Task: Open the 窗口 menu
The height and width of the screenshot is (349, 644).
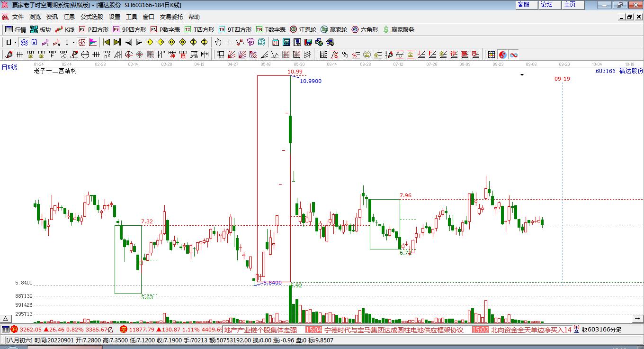Action: tap(149, 17)
